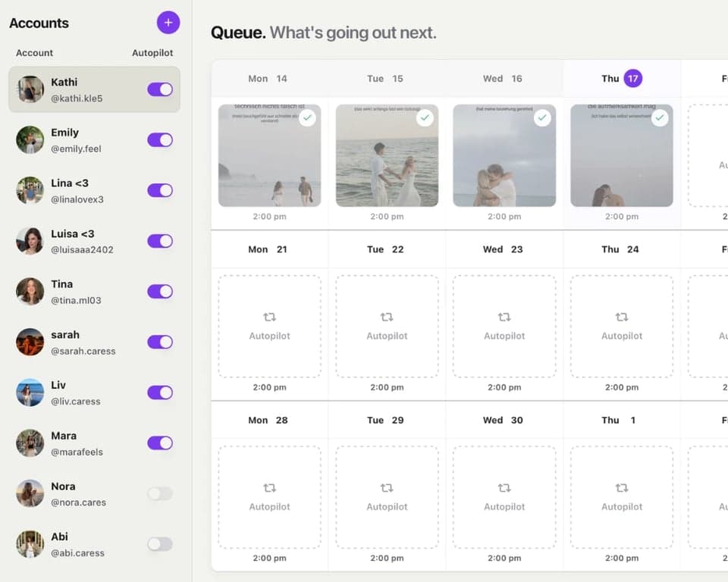Click Nora's profile avatar
The width and height of the screenshot is (728, 582).
click(x=30, y=493)
